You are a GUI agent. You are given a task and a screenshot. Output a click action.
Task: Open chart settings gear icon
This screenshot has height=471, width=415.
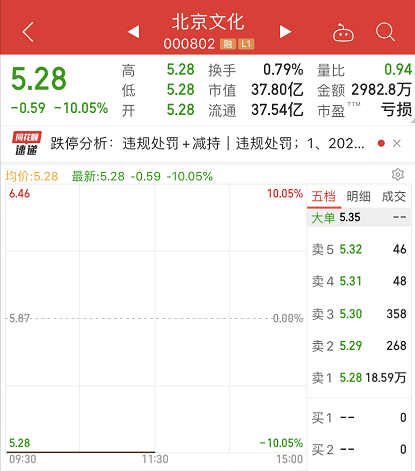(398, 174)
